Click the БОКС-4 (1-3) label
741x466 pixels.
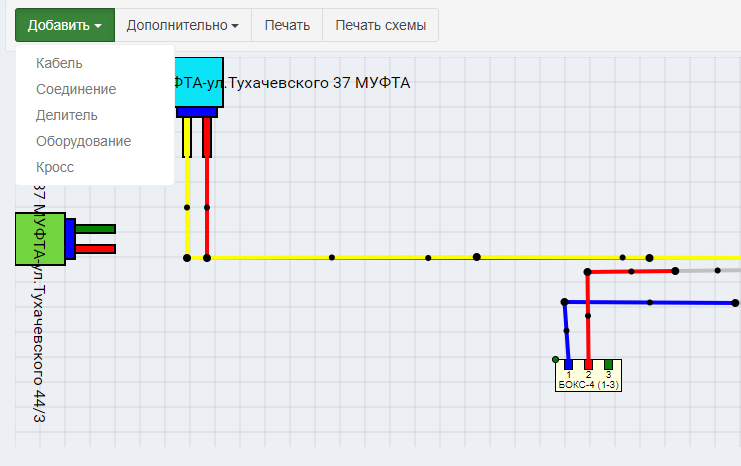tap(588, 384)
